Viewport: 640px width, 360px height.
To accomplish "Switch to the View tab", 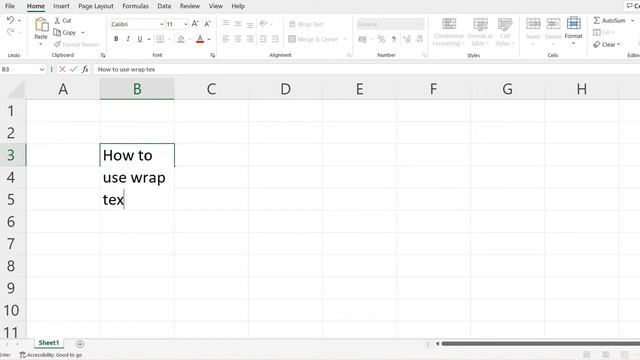I will click(216, 6).
